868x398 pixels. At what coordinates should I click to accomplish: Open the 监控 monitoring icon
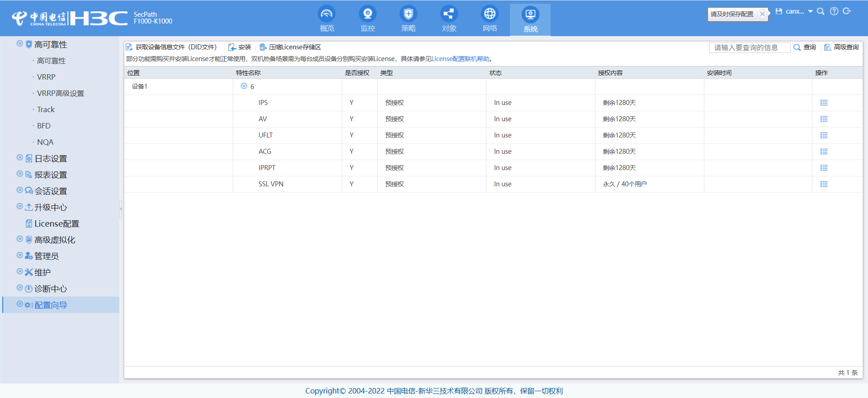pyautogui.click(x=368, y=14)
